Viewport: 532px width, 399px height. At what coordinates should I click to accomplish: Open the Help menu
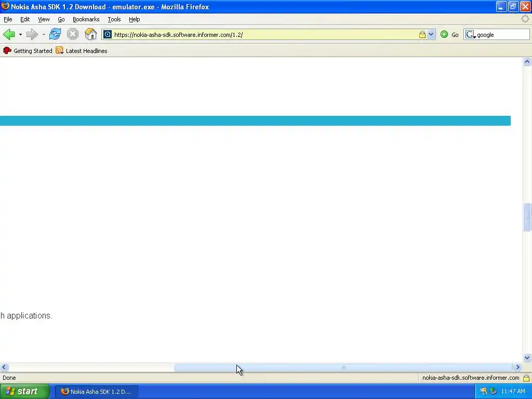135,19
